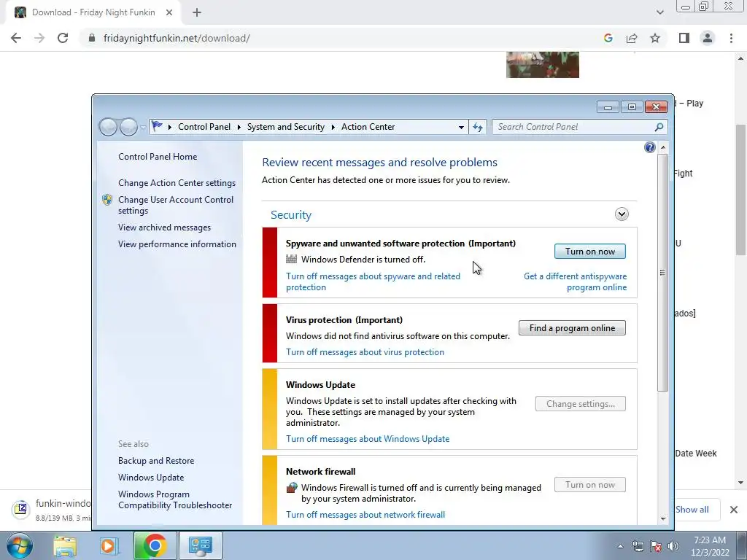
Task: Click the Chrome address bar URL
Action: [177, 38]
